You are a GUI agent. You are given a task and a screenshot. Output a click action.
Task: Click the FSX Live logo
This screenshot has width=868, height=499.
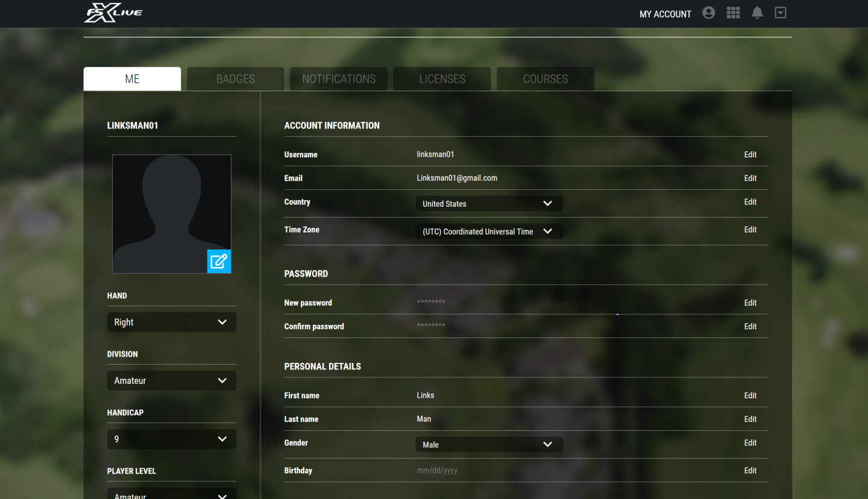113,13
